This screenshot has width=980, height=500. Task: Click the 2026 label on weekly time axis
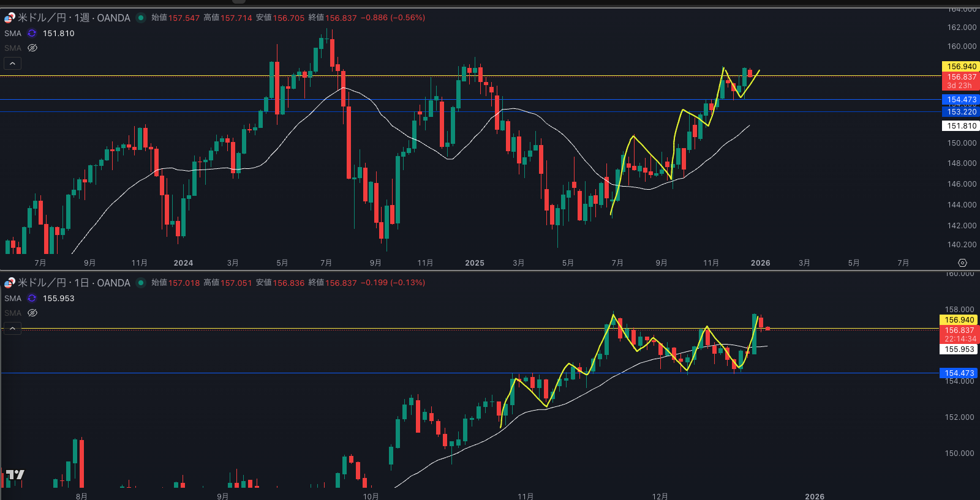coord(760,263)
